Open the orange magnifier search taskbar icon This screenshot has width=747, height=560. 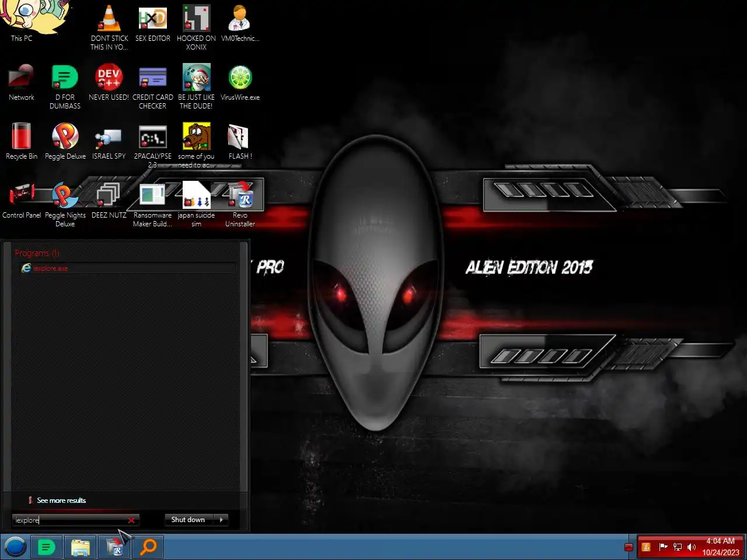tap(149, 547)
